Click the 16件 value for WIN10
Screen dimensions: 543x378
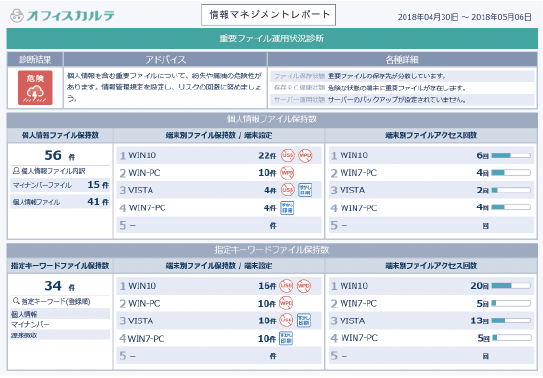coord(267,286)
